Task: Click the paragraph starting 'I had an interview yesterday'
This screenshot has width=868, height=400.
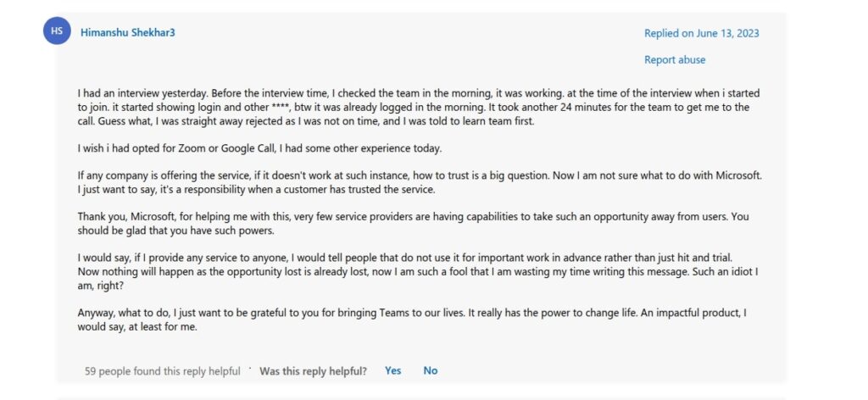Action: pyautogui.click(x=419, y=108)
